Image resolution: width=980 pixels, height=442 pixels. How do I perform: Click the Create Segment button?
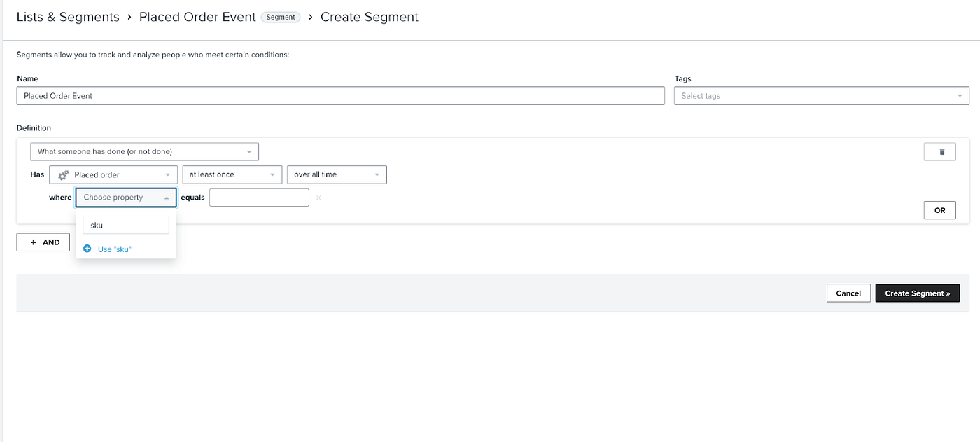[918, 293]
